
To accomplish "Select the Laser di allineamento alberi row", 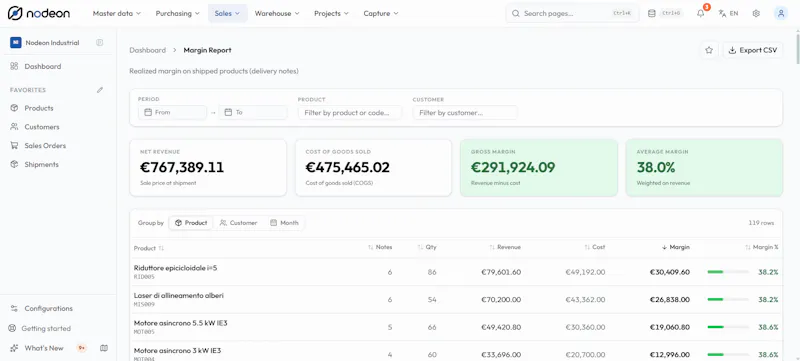I will tap(456, 299).
